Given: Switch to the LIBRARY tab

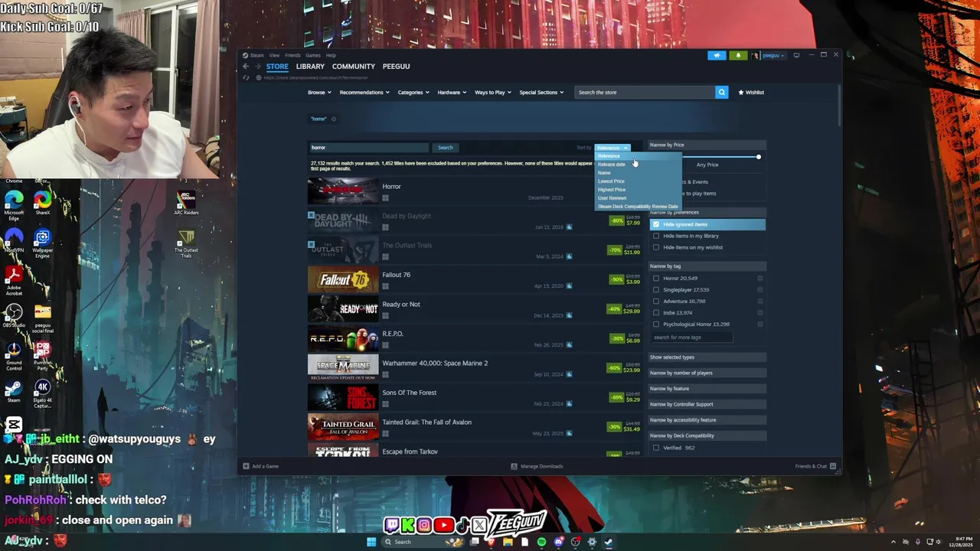Looking at the screenshot, I should tap(310, 67).
